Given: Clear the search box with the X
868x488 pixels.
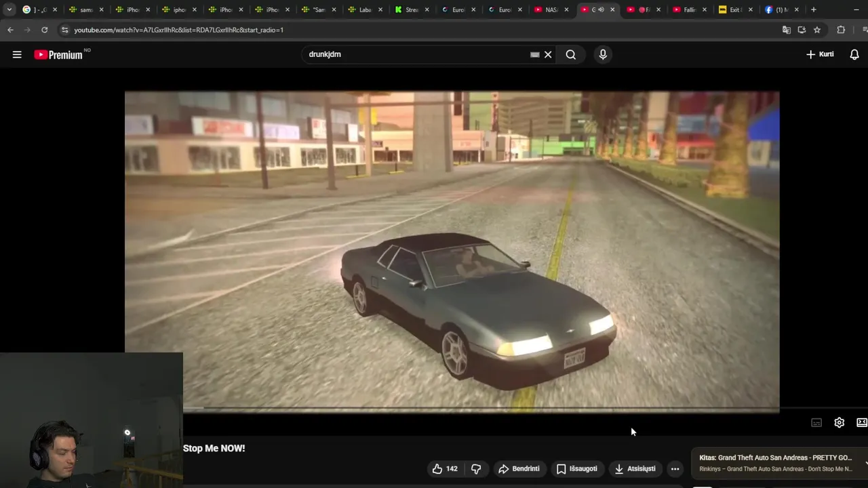Looking at the screenshot, I should coord(548,55).
